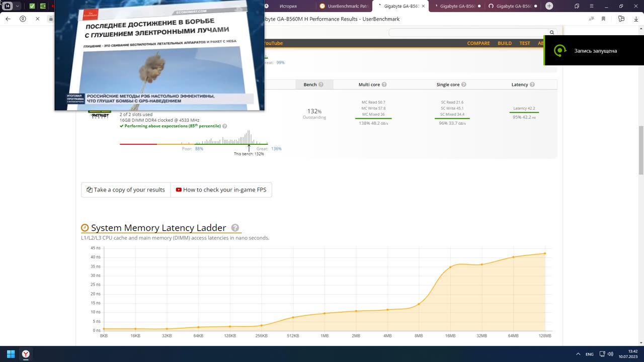Image resolution: width=644 pixels, height=362 pixels.
Task: Open the browser extensions icon
Action: pyautogui.click(x=621, y=19)
